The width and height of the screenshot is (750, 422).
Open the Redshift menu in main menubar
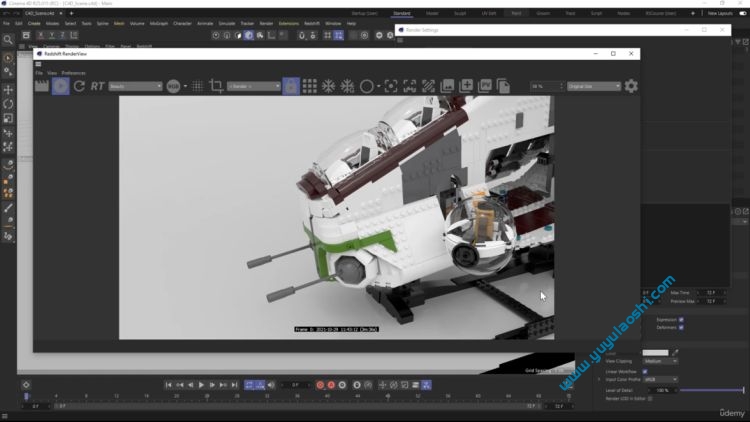pos(312,23)
